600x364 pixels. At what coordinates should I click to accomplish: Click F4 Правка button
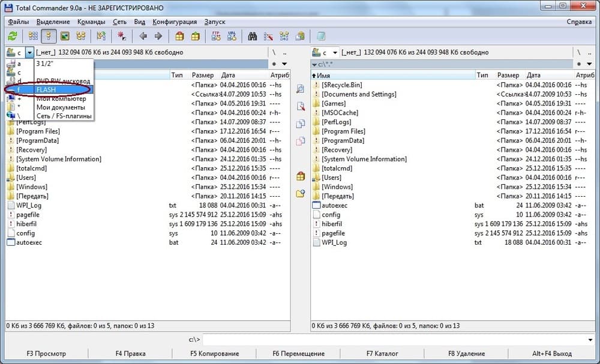point(130,354)
